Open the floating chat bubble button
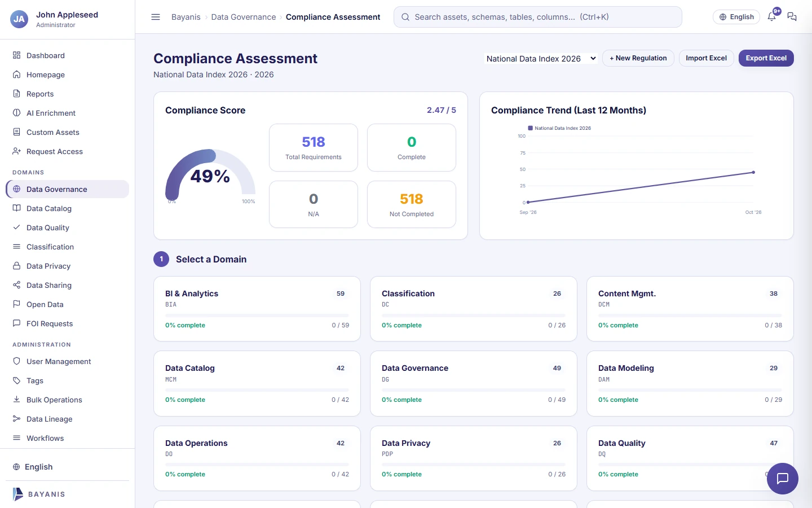Image resolution: width=812 pixels, height=508 pixels. [783, 479]
